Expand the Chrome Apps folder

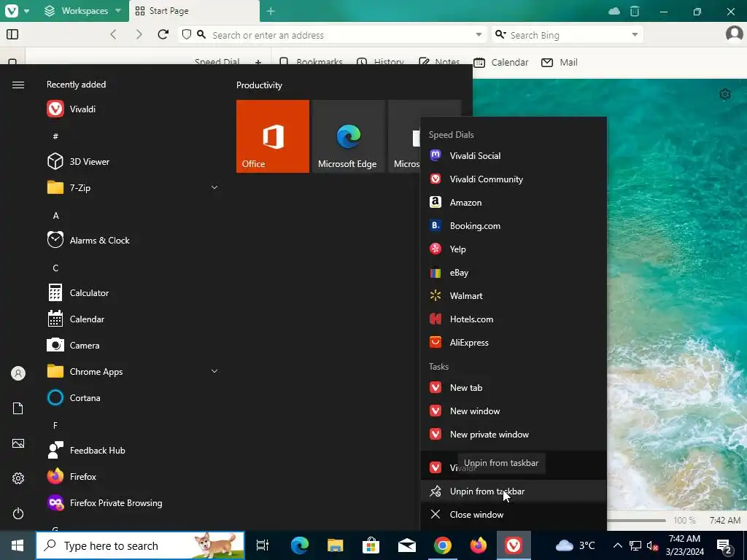[214, 371]
